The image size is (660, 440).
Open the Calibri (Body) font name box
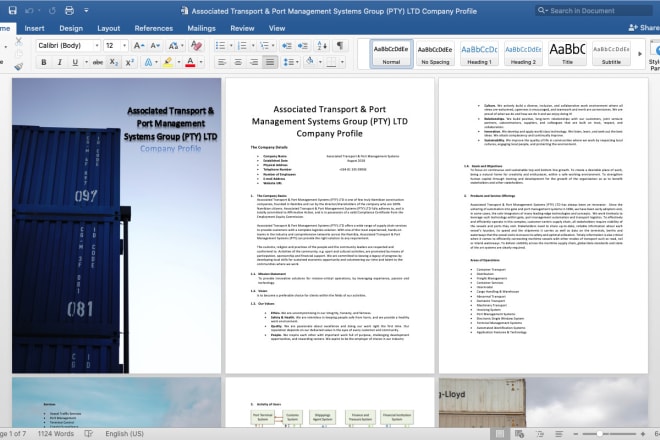[x=68, y=45]
